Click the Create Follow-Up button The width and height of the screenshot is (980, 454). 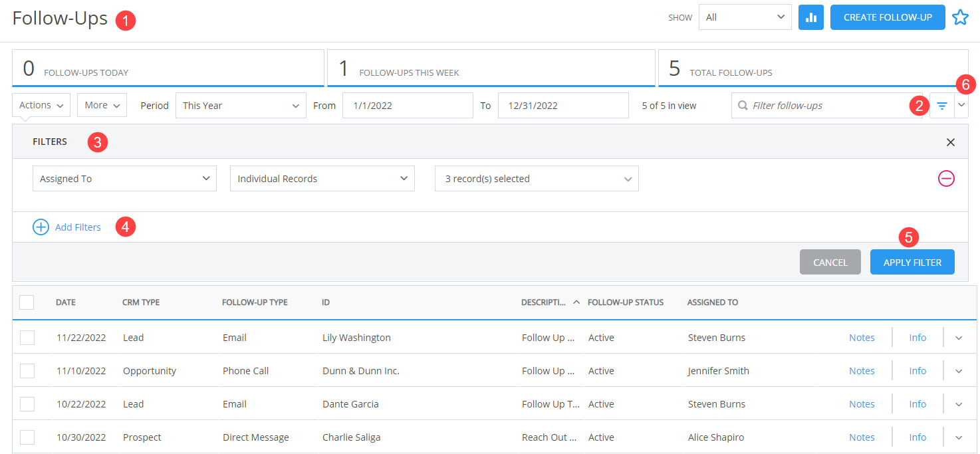click(x=888, y=17)
